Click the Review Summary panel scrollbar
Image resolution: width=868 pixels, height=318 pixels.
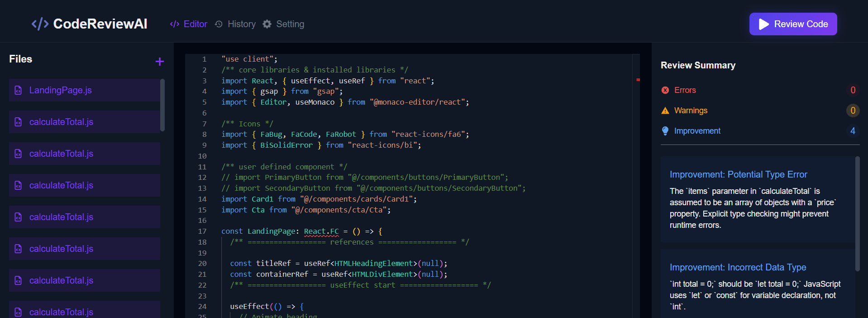[857, 213]
